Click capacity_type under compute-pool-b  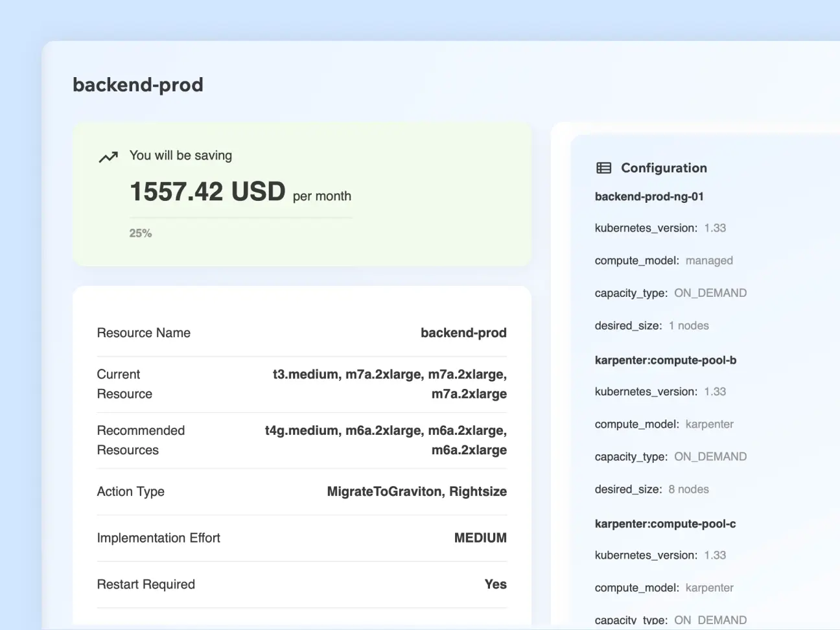click(x=671, y=457)
